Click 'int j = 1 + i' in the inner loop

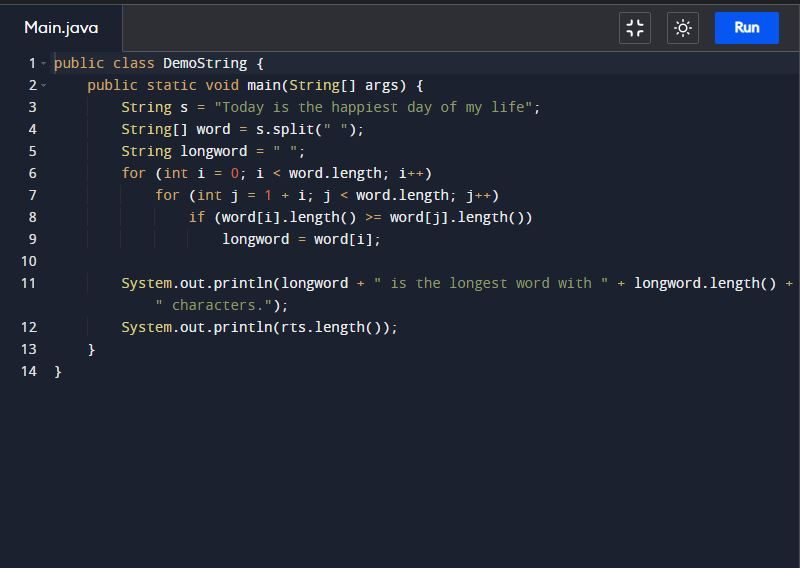252,195
